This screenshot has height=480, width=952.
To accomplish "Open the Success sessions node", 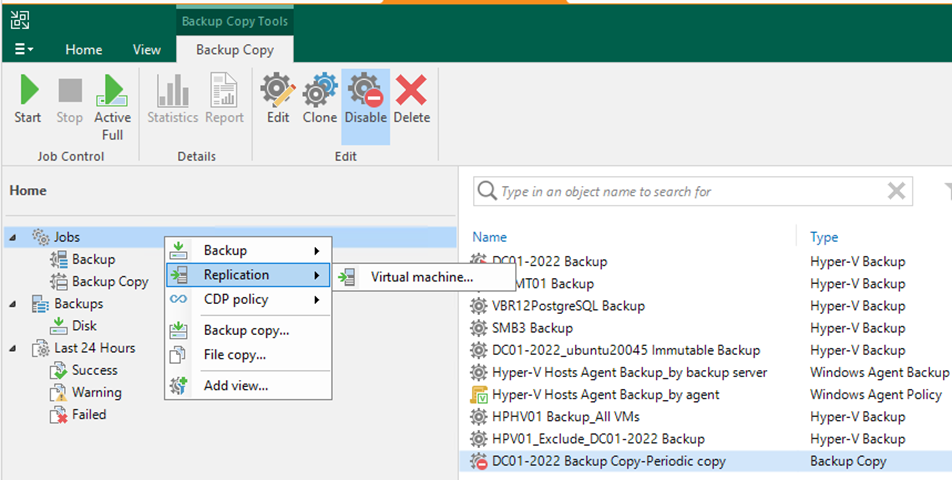I will (95, 370).
